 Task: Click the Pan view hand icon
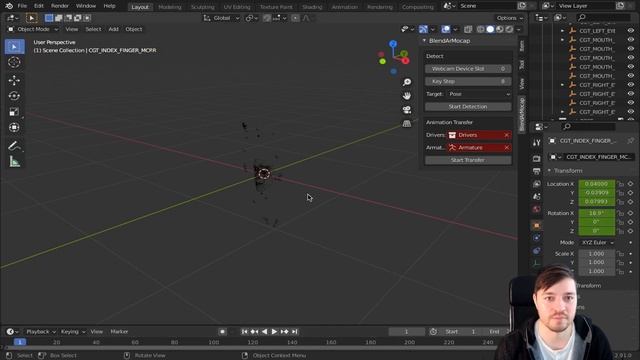pos(407,96)
